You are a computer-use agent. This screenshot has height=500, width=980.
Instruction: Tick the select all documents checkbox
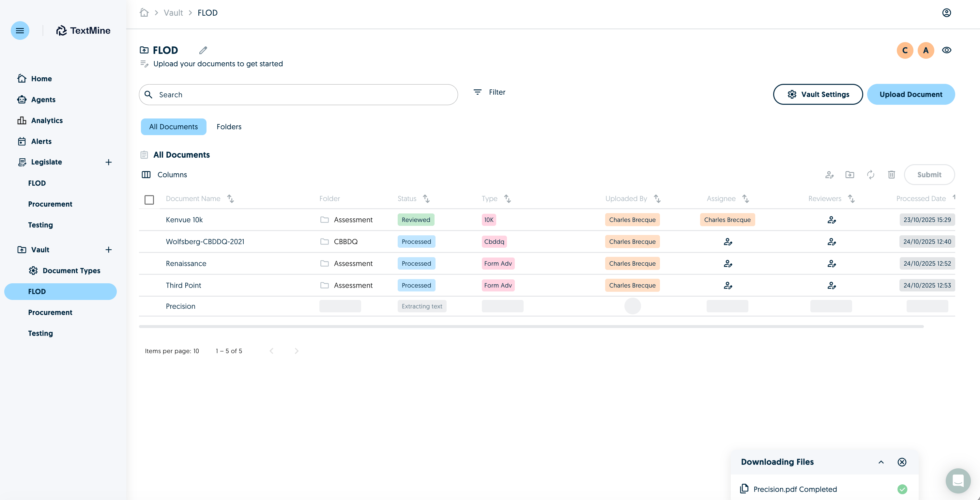(149, 199)
